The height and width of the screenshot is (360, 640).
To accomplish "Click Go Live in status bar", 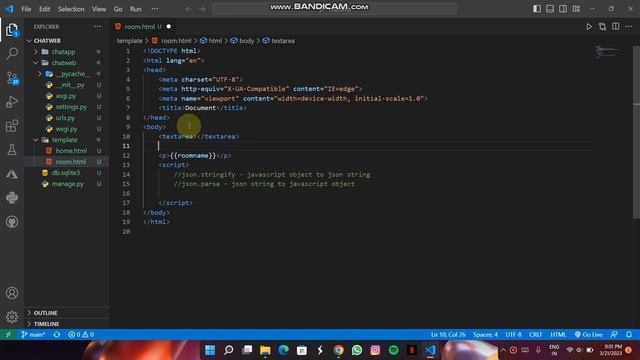I will [588, 335].
